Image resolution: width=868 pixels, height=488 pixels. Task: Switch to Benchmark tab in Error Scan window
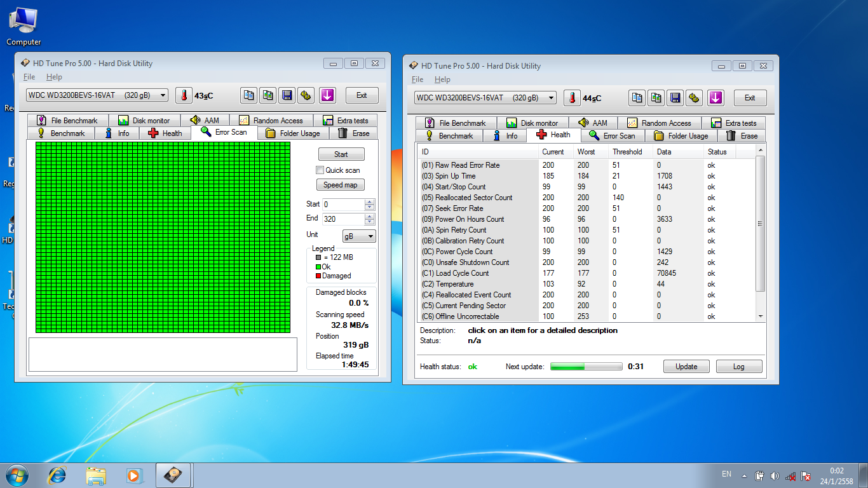(61, 133)
